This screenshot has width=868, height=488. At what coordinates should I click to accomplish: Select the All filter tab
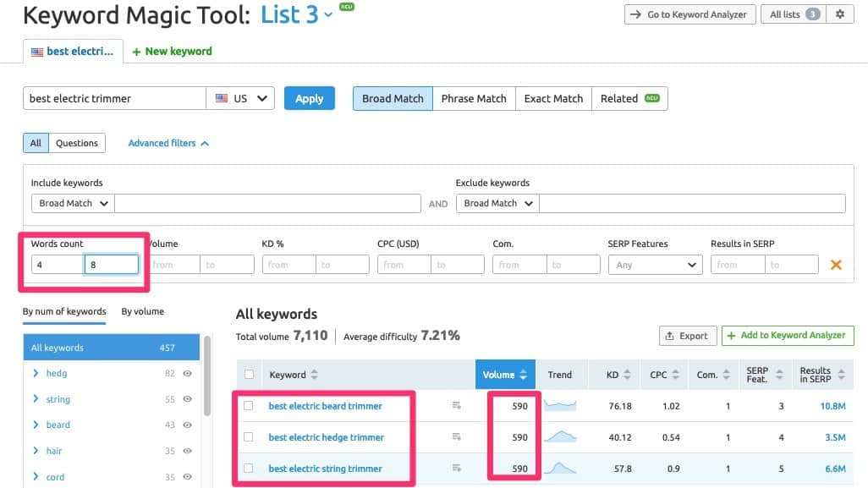pyautogui.click(x=36, y=143)
